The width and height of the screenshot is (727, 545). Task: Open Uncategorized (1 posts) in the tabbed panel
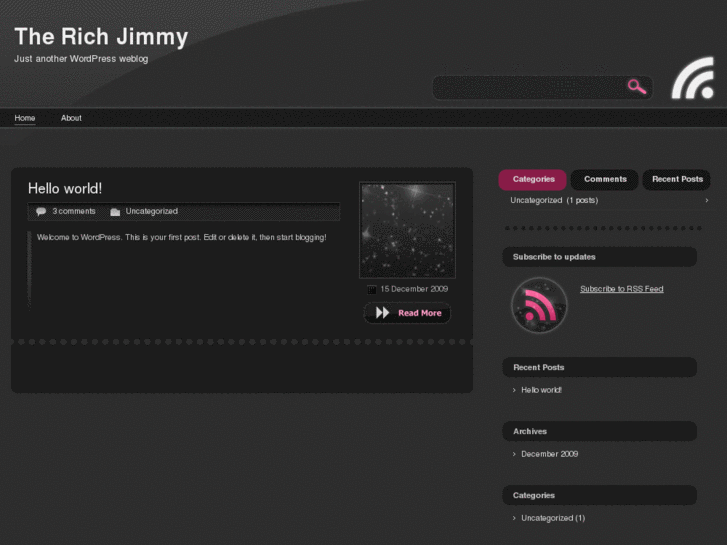tap(554, 200)
